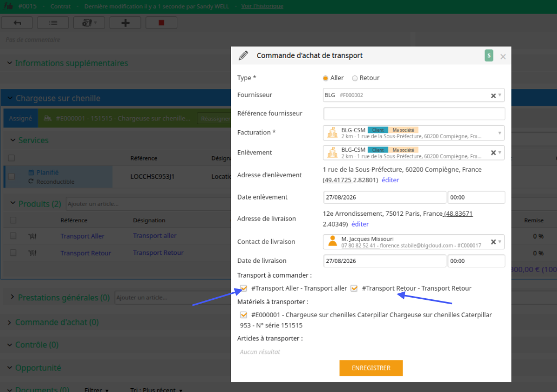The width and height of the screenshot is (557, 392).
Task: Close the Commande d'achat de transport dialog
Action: [503, 56]
